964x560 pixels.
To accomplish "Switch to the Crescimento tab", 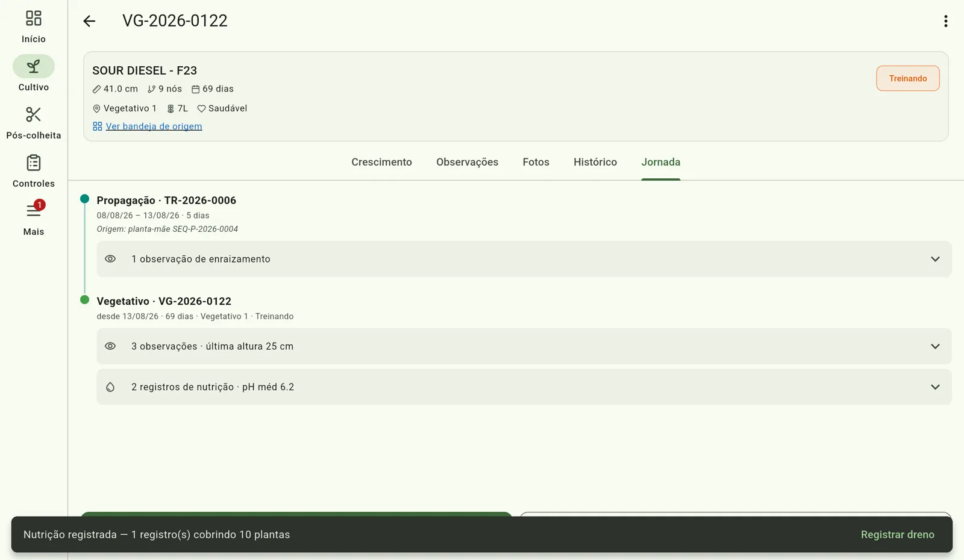I will tap(381, 162).
